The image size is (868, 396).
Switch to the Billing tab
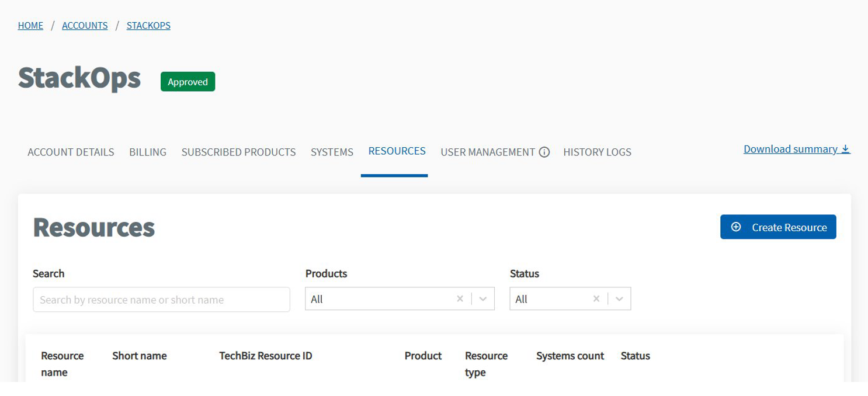pos(147,152)
